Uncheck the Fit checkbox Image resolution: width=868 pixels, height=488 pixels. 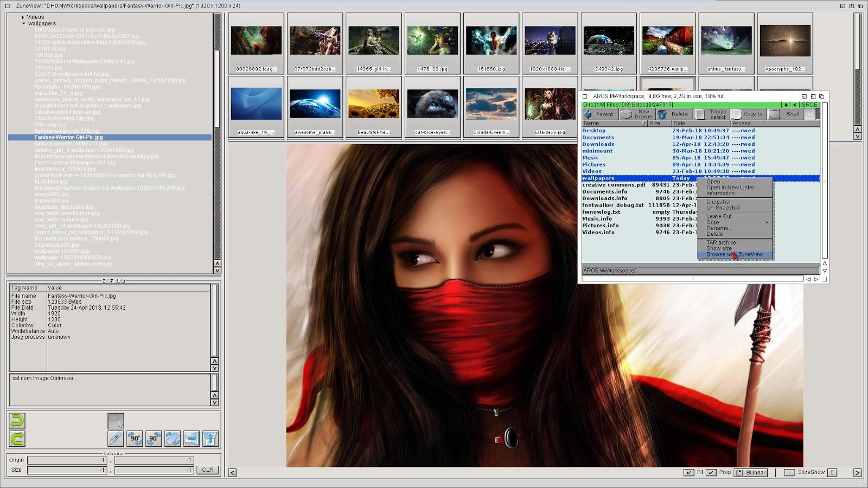(x=688, y=472)
